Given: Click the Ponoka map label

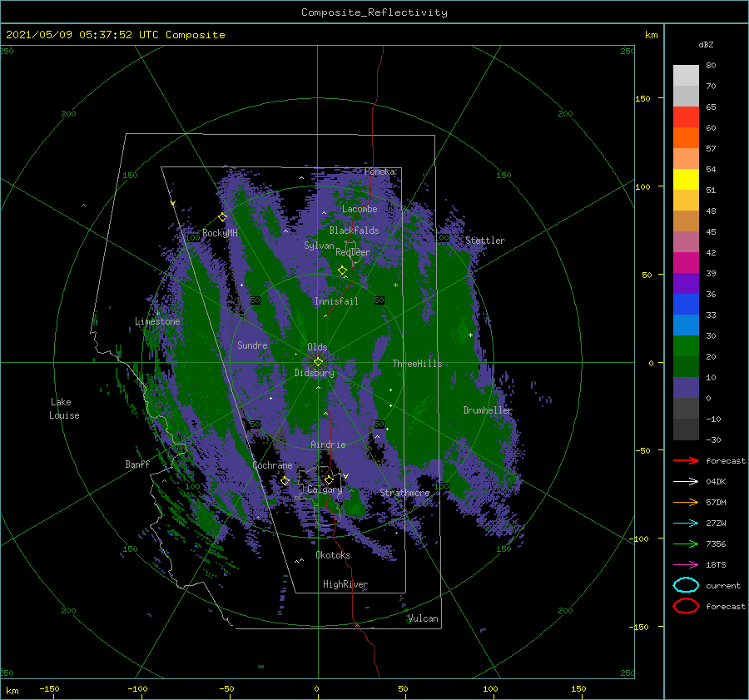Looking at the screenshot, I should (379, 171).
